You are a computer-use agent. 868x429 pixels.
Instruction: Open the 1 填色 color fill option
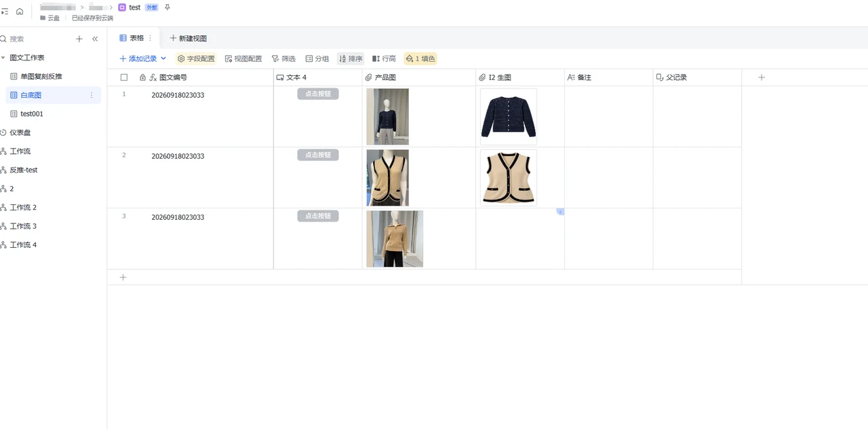[x=420, y=59]
